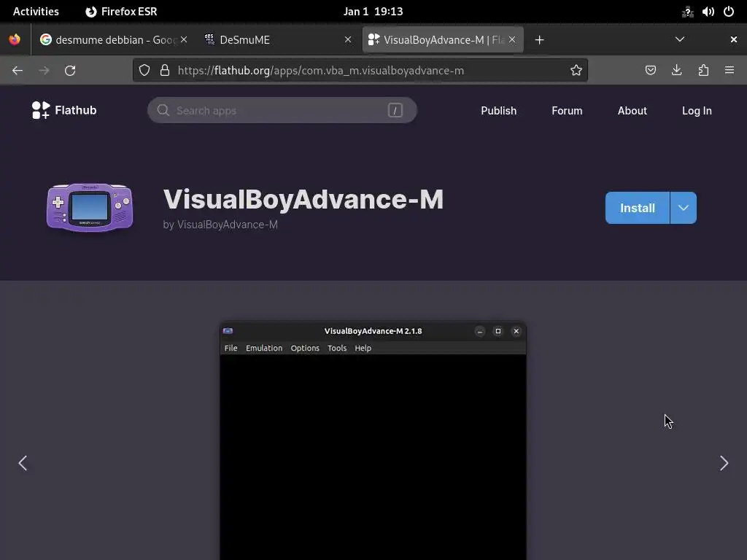Screen dimensions: 747x560
Task: Close the desmume debbian Google tab
Action: click(x=184, y=39)
